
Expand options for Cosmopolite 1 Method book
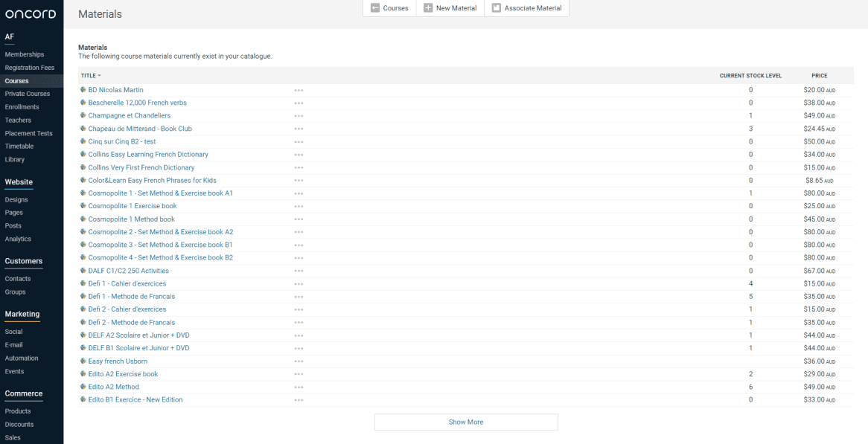point(299,219)
